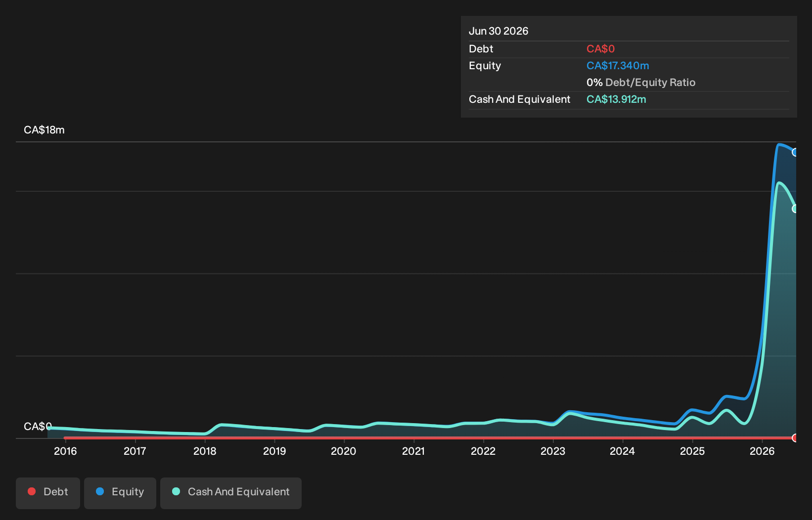Click the 2019 x-axis label
The width and height of the screenshot is (812, 520).
[274, 451]
